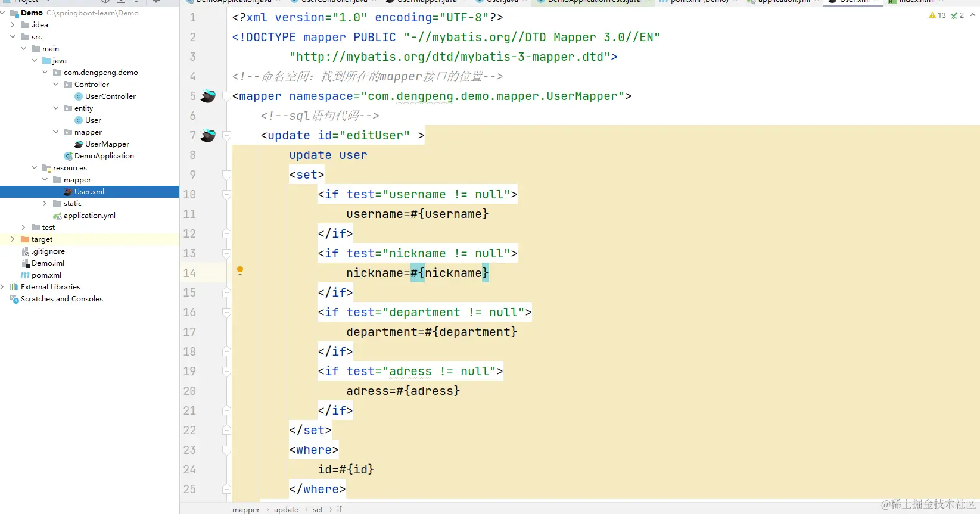
Task: Expand the test folder
Action: tap(24, 228)
